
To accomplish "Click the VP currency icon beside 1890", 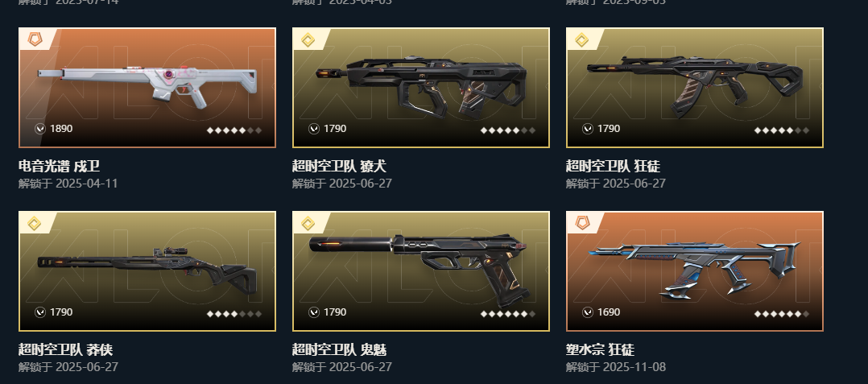I will point(40,129).
